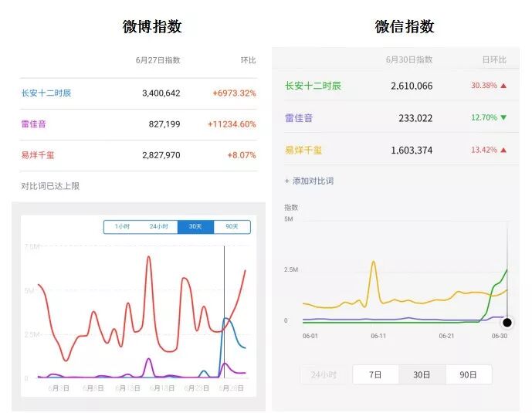Click the 12.70% daily change value
Screen dimensions: 532x413
coord(484,117)
